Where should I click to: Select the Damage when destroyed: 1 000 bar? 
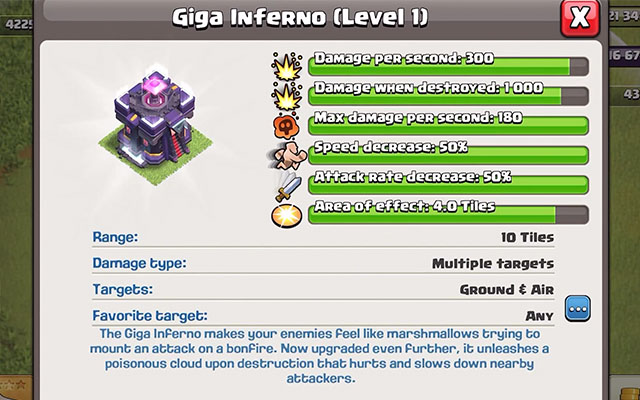[448, 96]
